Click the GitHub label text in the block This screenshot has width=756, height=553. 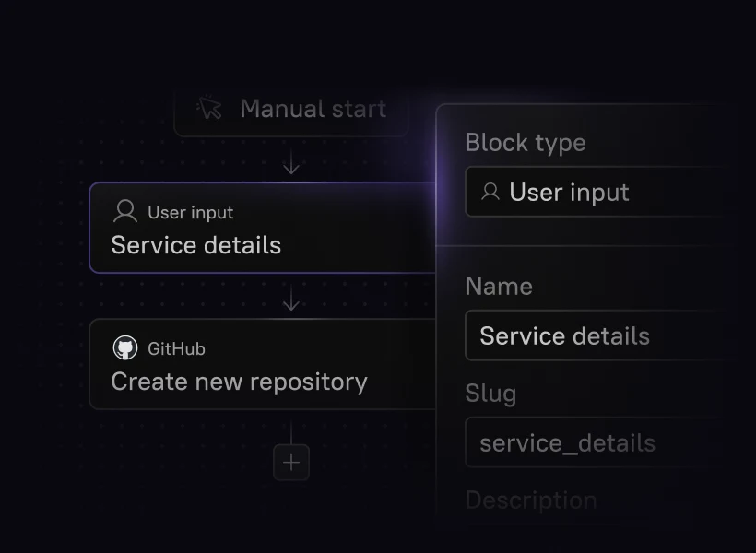176,349
